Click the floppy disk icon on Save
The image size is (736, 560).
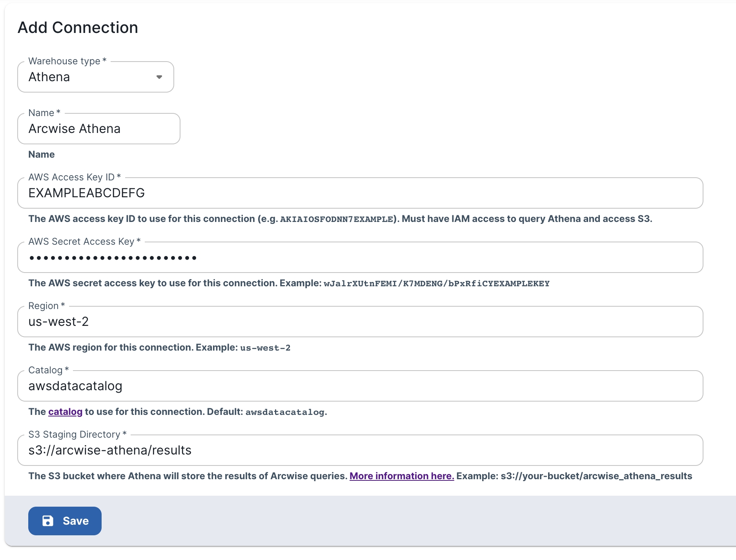48,521
